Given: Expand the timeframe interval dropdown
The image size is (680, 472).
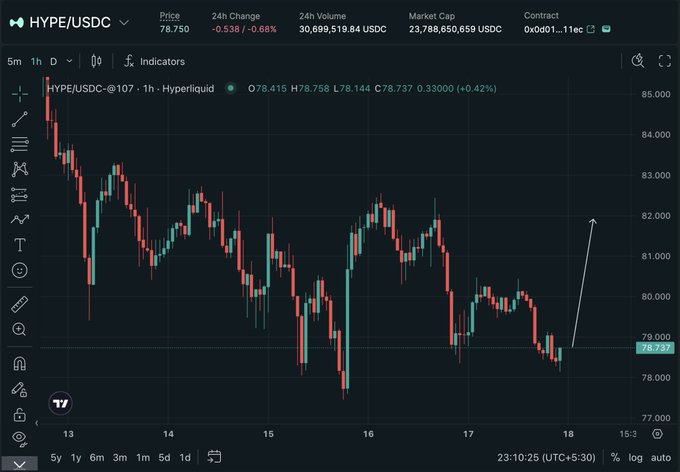Looking at the screenshot, I should 69,61.
